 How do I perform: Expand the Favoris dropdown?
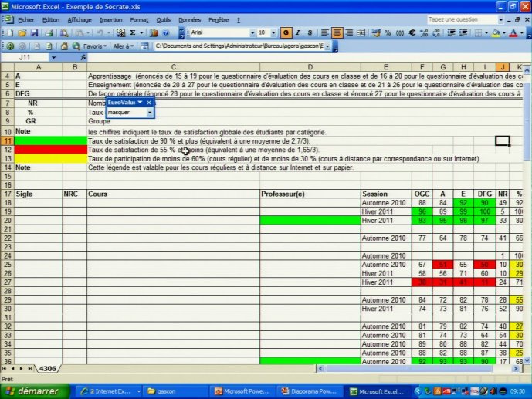point(95,46)
